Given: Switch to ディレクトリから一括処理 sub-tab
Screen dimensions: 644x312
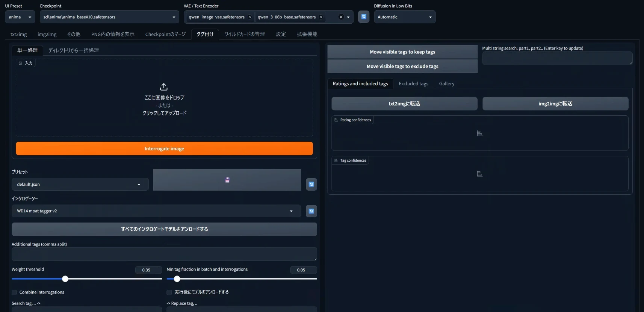Looking at the screenshot, I should (x=74, y=50).
